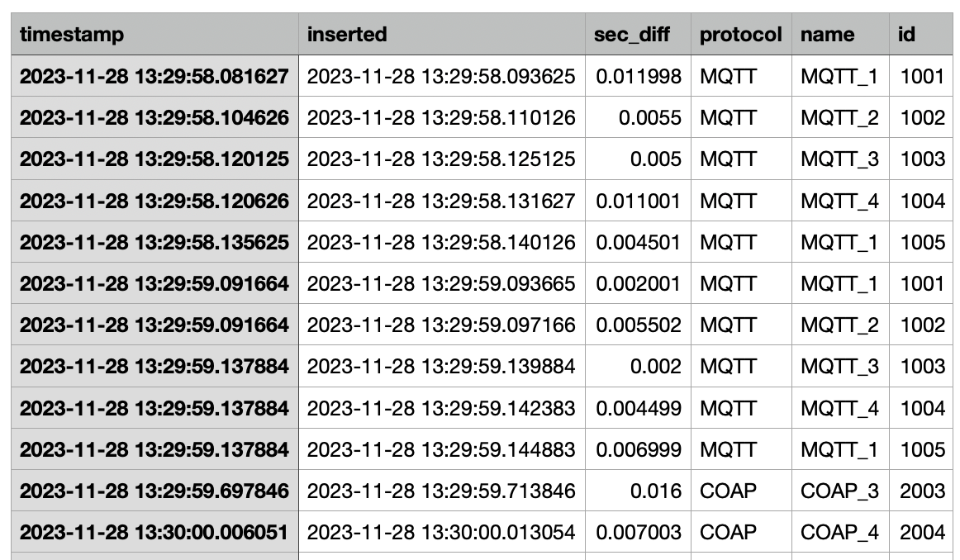Click inserted cell 13:29:58.110126
Viewport: 960px width, 560px height.
click(441, 117)
